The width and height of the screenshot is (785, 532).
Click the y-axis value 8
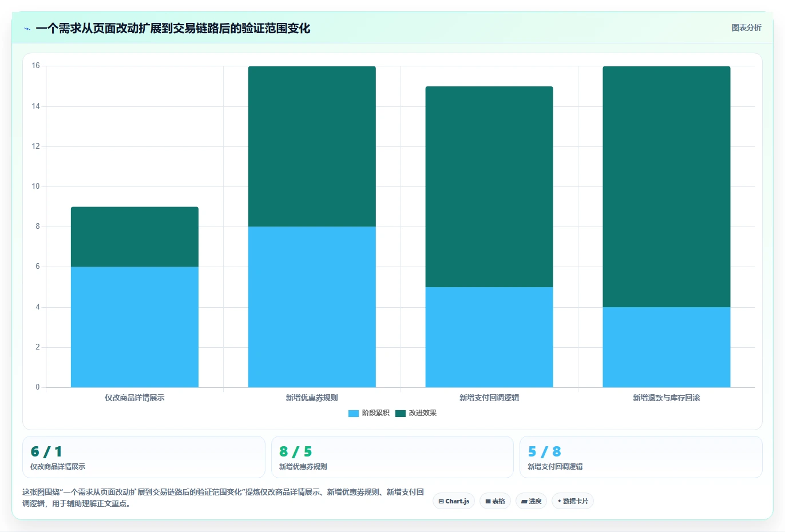(x=38, y=227)
